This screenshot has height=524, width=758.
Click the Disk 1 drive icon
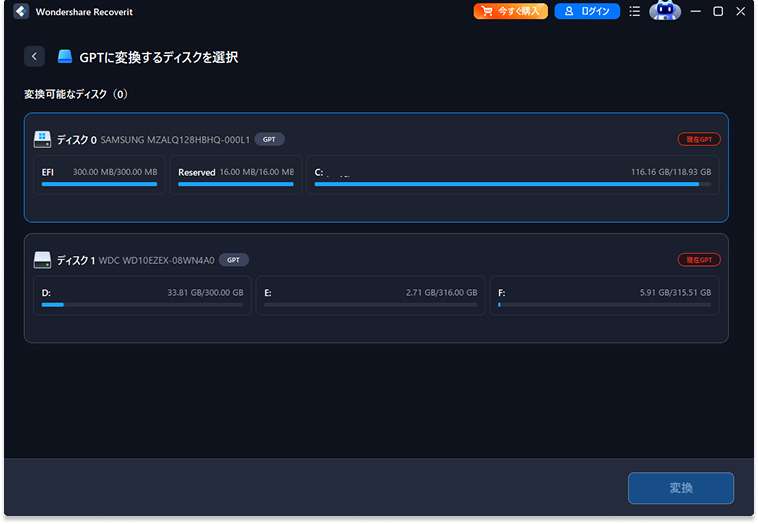42,260
